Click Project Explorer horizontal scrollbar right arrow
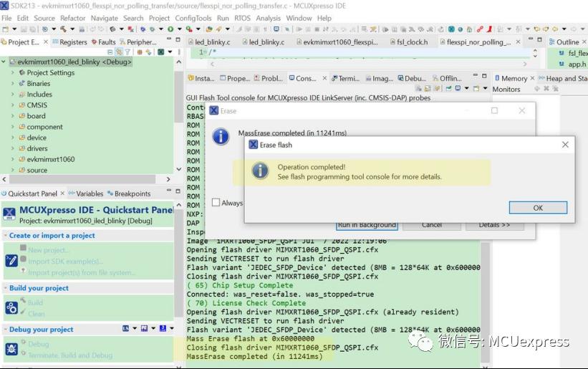Screen dimensions: 588x369 pyautogui.click(x=168, y=179)
